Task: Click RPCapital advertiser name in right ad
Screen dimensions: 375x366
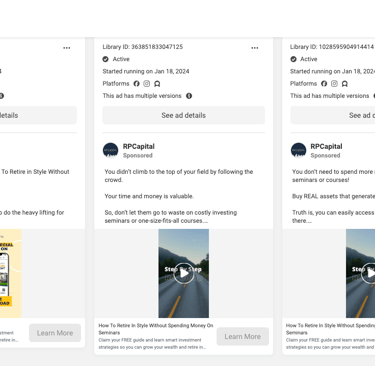Action: click(326, 147)
